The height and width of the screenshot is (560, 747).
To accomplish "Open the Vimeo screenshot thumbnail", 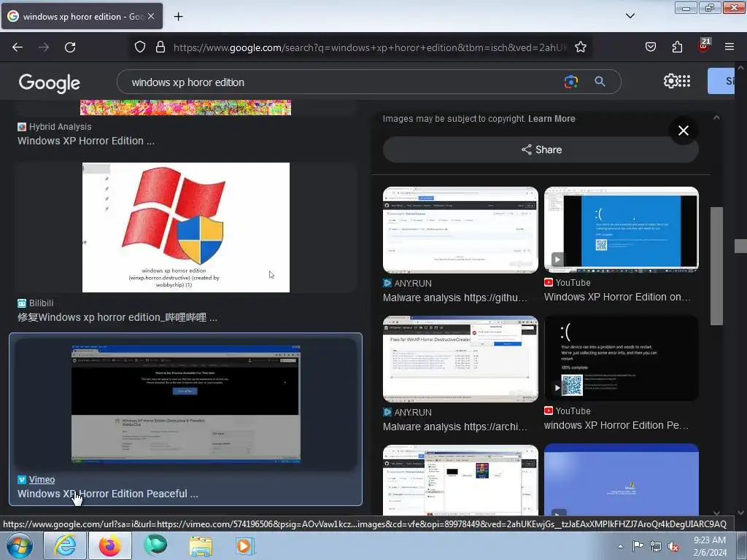I will (186, 404).
